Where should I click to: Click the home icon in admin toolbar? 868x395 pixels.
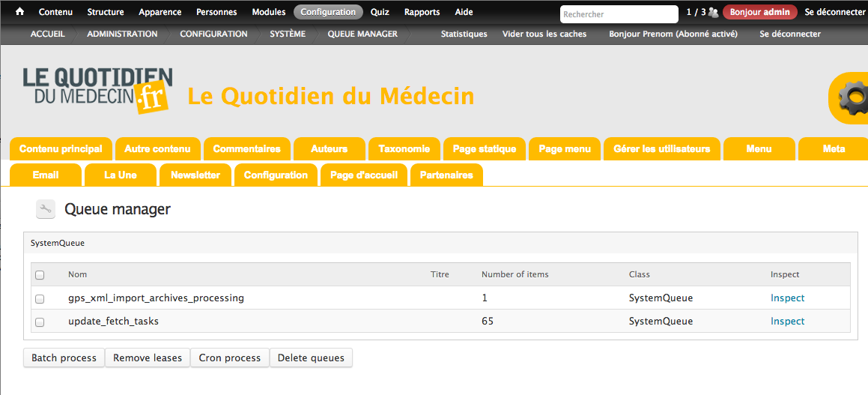point(19,12)
